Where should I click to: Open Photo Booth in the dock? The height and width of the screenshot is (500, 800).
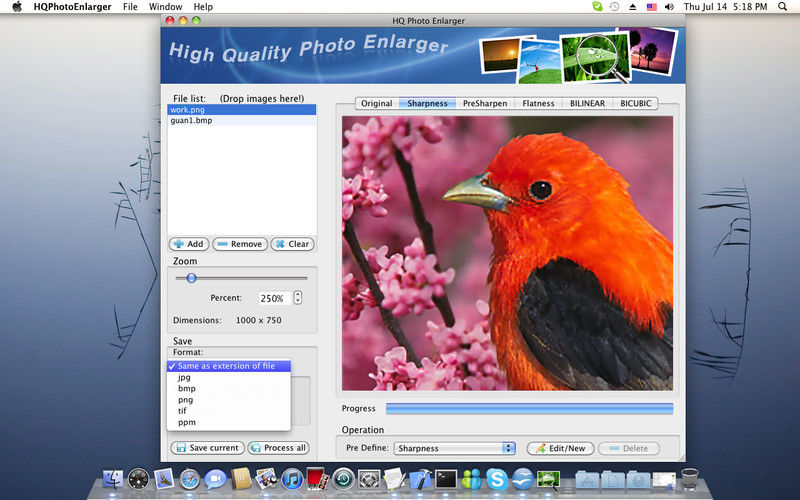pos(317,479)
